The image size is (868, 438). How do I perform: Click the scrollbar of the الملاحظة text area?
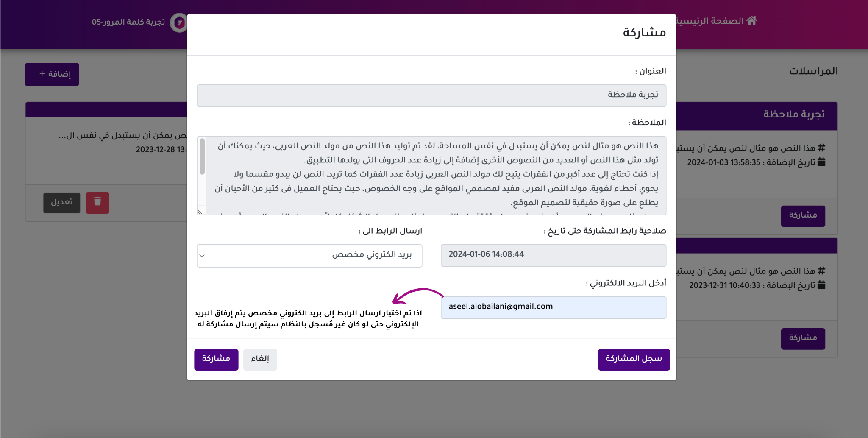(x=202, y=156)
